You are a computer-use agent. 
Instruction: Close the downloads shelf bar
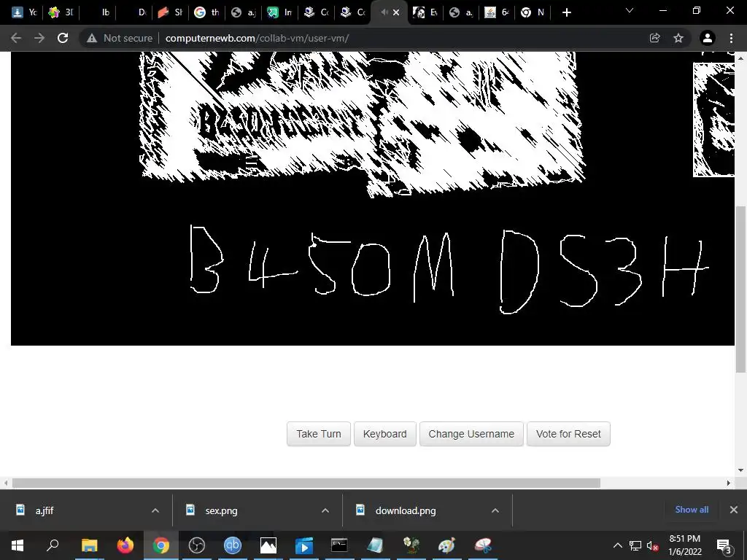click(734, 510)
